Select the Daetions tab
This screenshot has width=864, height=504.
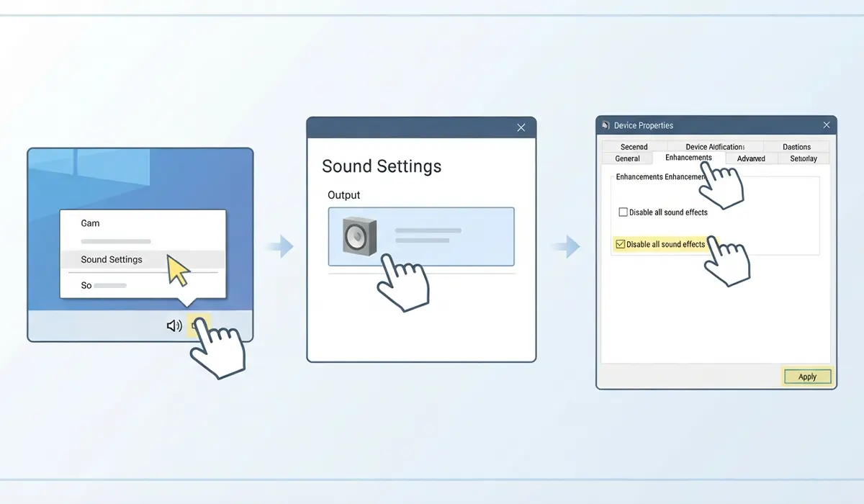click(796, 147)
